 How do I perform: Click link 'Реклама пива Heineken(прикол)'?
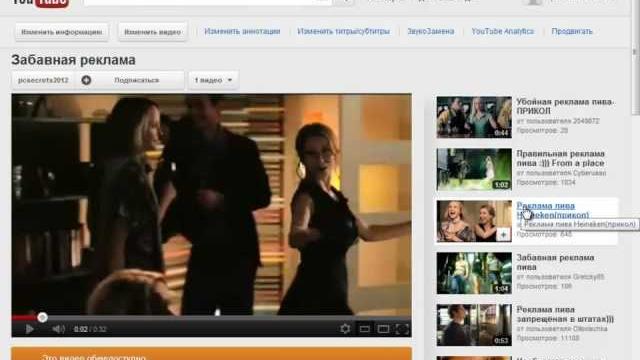(x=553, y=210)
